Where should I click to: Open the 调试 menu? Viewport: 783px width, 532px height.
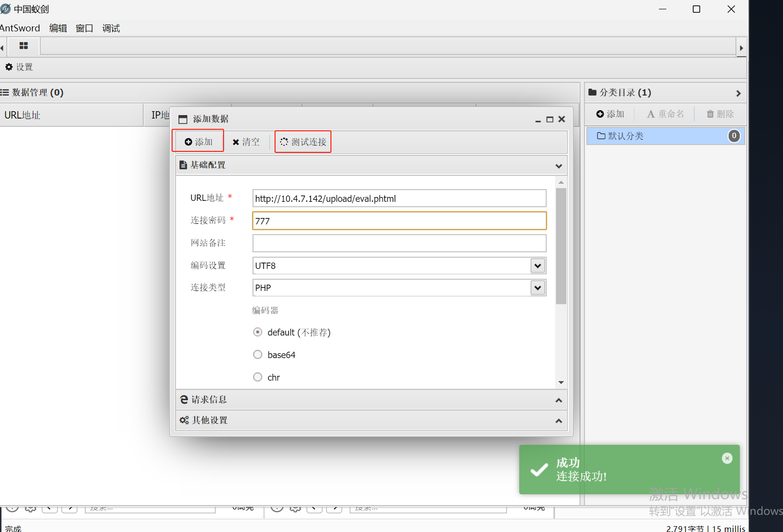click(x=111, y=28)
